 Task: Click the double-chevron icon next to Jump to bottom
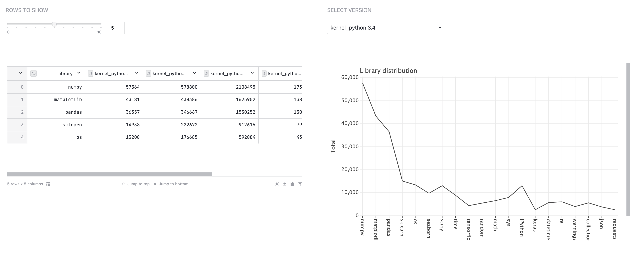coord(155,184)
